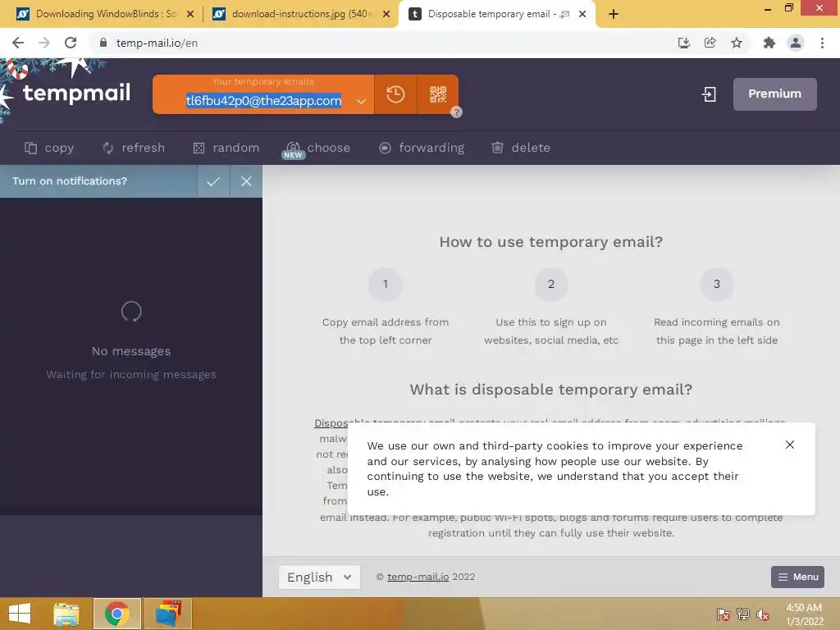
Task: Click the step 1 circle
Action: point(386,284)
